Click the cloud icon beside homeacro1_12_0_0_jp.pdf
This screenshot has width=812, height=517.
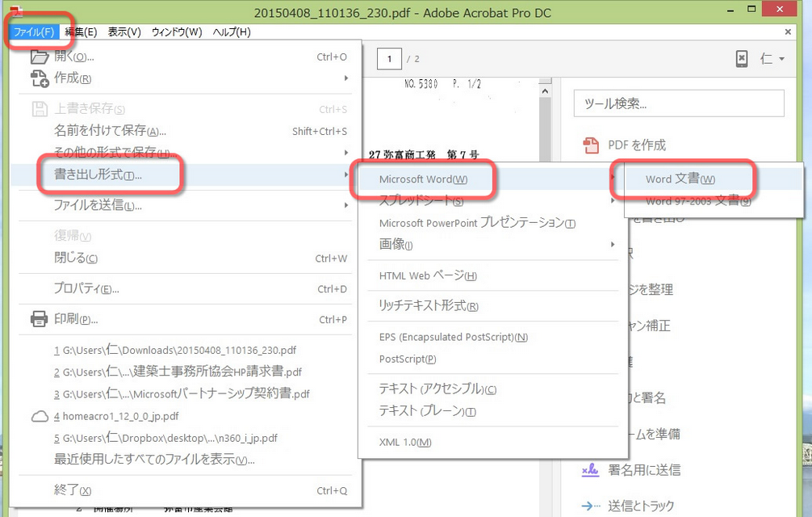(40, 417)
